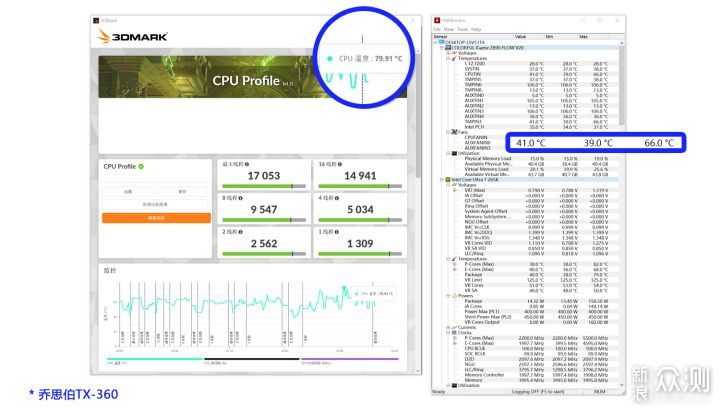Click the CPU Profile banner image

click(x=253, y=77)
